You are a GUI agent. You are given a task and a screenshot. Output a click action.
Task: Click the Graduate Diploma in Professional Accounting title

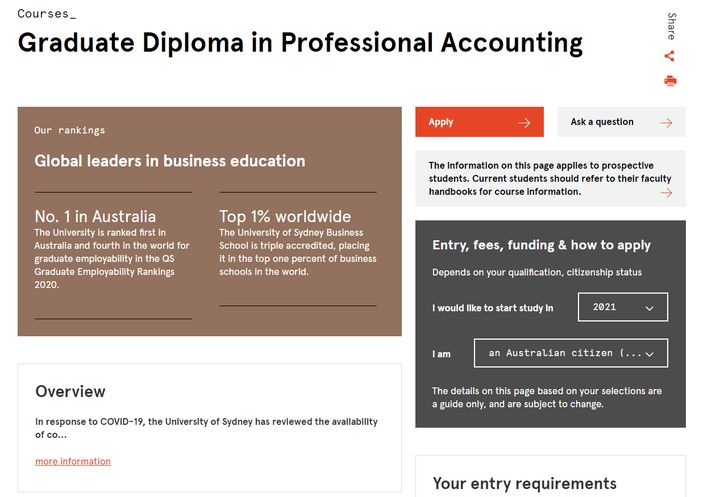pos(300,43)
